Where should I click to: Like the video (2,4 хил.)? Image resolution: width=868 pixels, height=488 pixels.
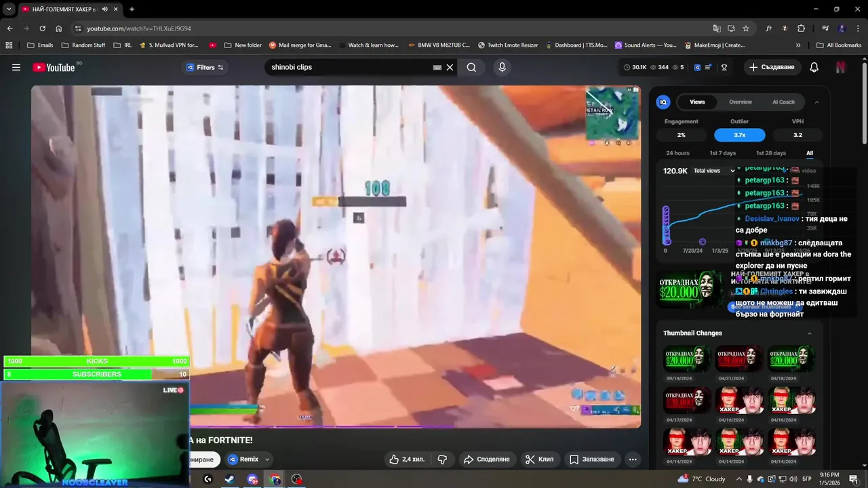click(407, 459)
